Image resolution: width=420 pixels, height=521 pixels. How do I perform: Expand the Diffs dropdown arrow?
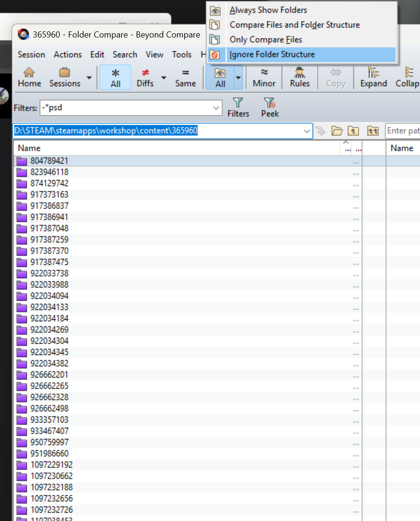click(164, 77)
